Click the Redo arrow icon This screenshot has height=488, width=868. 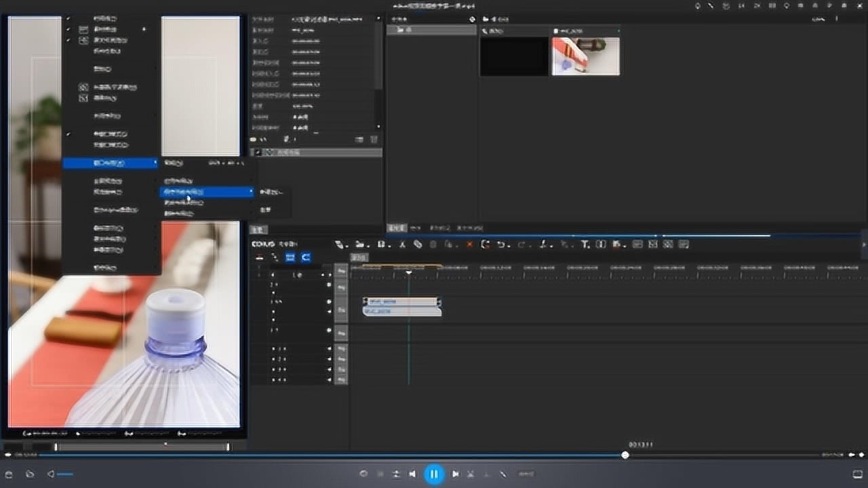click(x=521, y=244)
